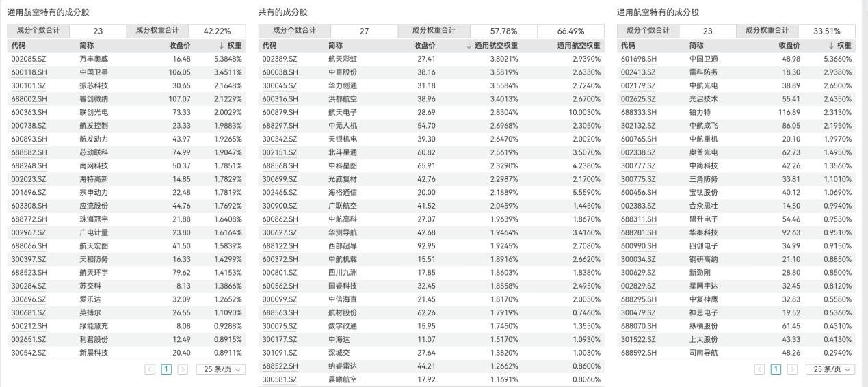Viewport: 868px width, 387px height.
Task: Click previous page arrow under 中国卫通 table
Action: coord(759,369)
